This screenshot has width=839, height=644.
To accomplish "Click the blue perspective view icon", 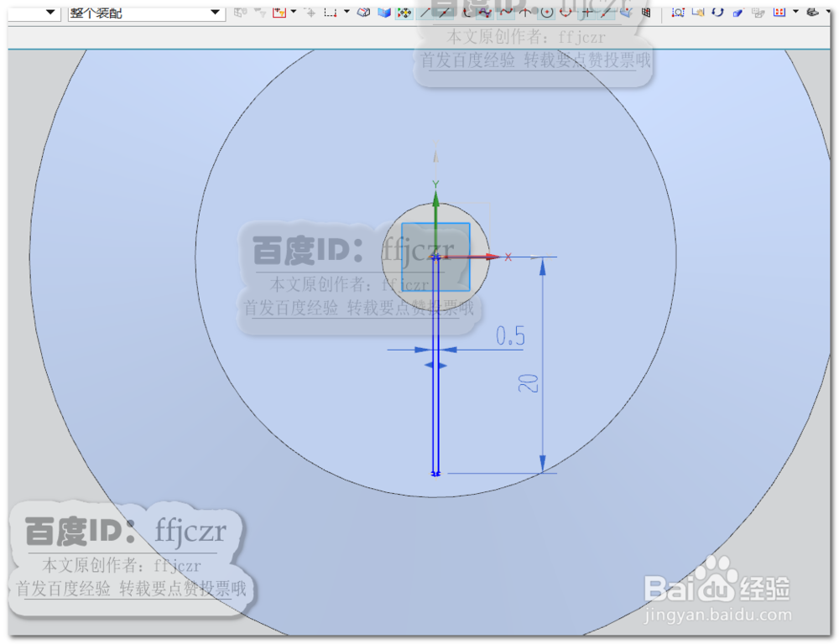I will click(737, 12).
